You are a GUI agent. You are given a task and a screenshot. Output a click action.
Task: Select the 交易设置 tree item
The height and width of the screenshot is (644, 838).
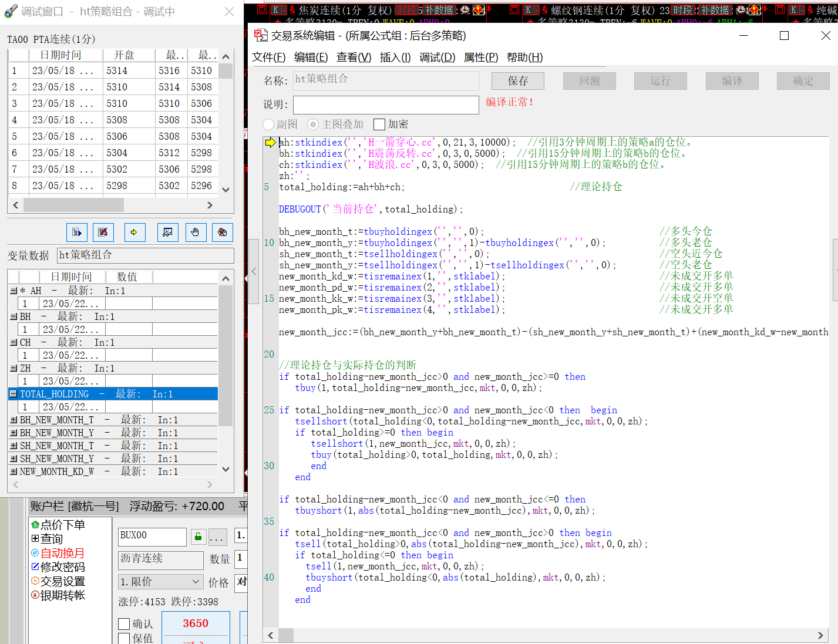[62, 581]
